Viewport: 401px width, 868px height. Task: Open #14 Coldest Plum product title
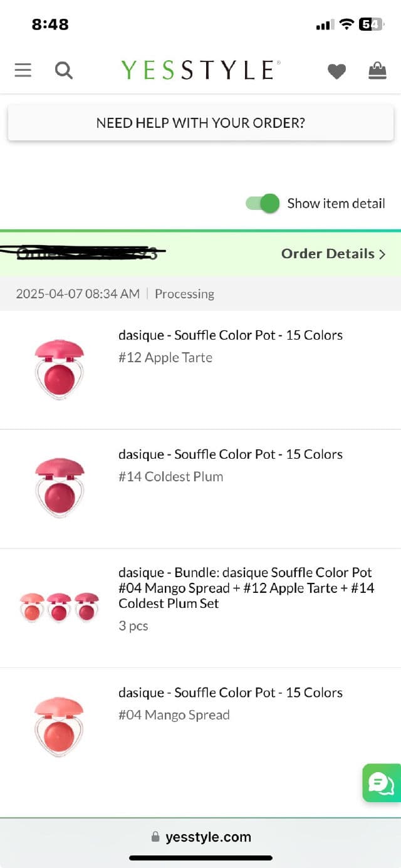pyautogui.click(x=230, y=454)
